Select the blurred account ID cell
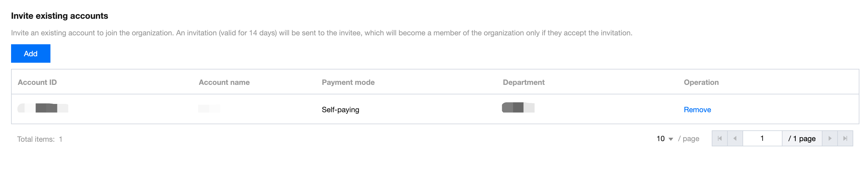This screenshot has height=182, width=868. 43,108
